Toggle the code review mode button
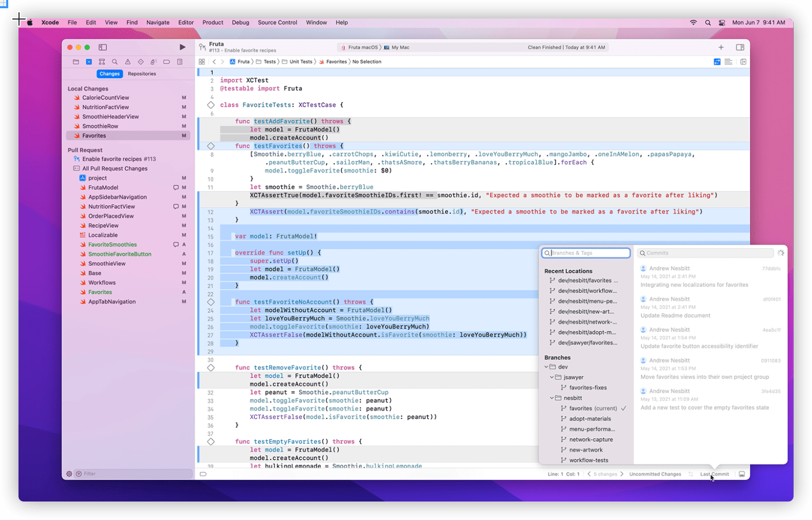Viewport: 812px width, 520px height. (x=717, y=62)
